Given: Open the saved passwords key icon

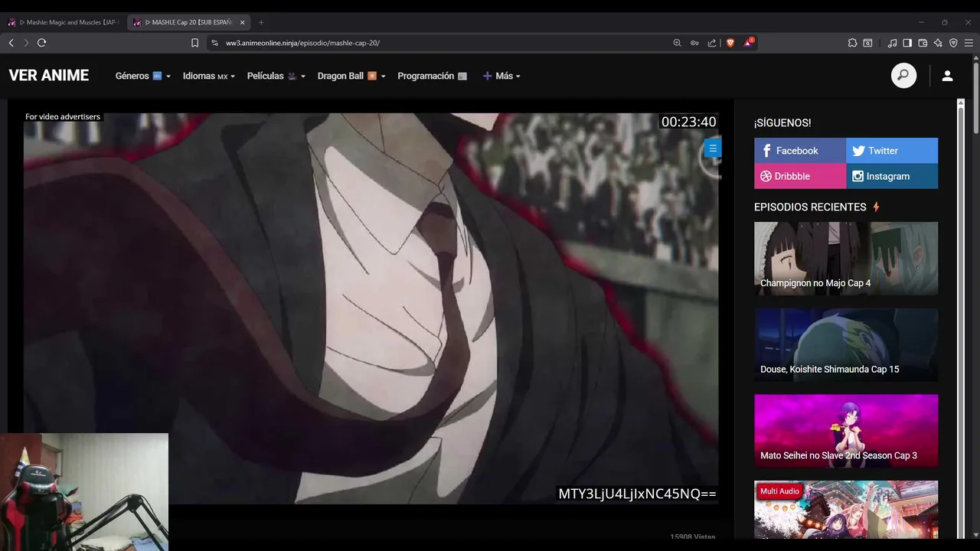Looking at the screenshot, I should (x=694, y=43).
